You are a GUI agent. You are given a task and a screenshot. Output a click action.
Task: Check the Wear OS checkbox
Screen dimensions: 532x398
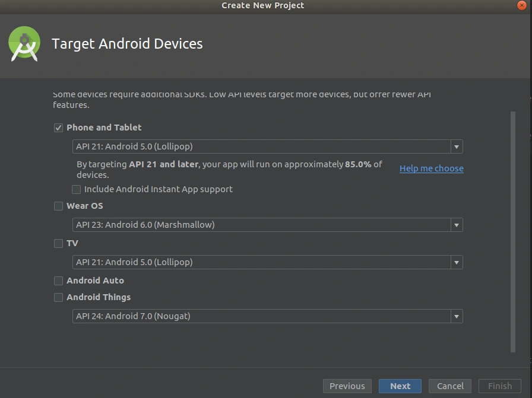click(58, 206)
